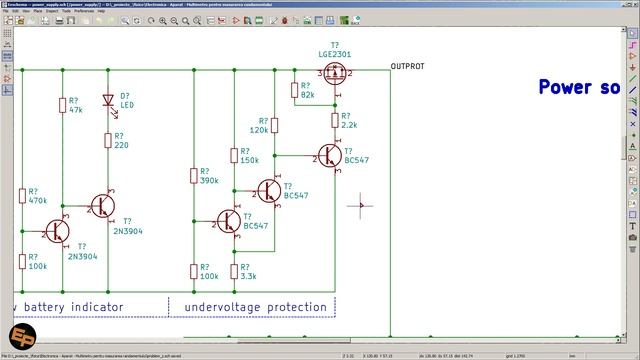
Task: Click the Zoom out icon
Action: click(x=174, y=20)
